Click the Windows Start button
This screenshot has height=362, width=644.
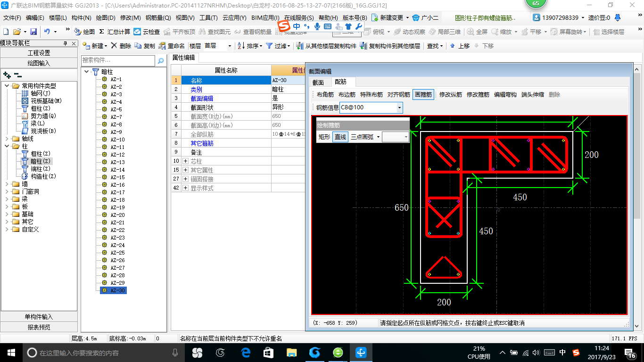point(11,352)
